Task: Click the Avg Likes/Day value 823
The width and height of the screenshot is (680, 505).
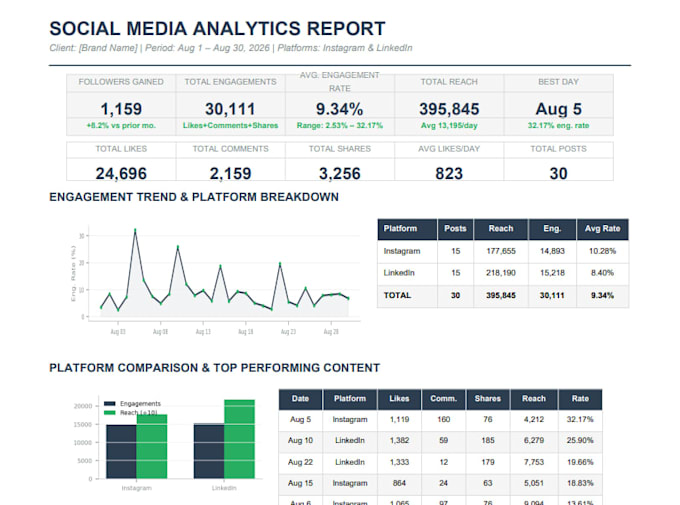Action: 449,174
